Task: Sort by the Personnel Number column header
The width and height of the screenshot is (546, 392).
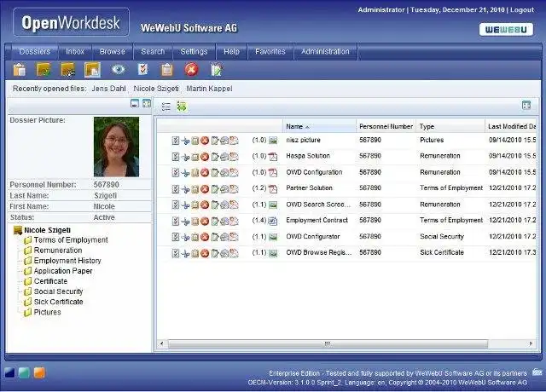Action: coord(386,126)
